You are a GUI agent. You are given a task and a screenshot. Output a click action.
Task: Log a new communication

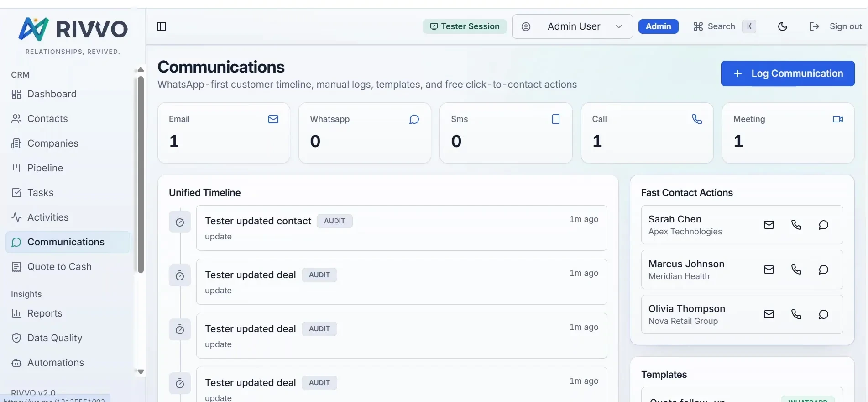tap(788, 74)
